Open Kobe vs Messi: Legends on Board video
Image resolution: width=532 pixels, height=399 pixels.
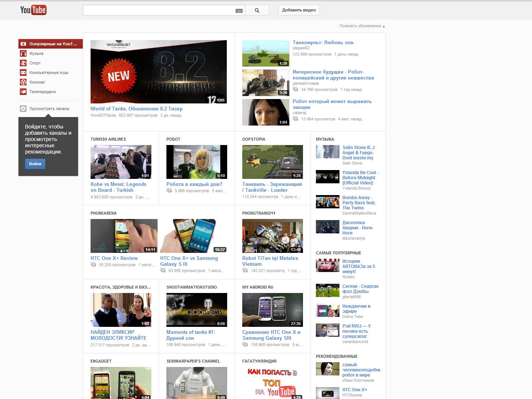119,187
